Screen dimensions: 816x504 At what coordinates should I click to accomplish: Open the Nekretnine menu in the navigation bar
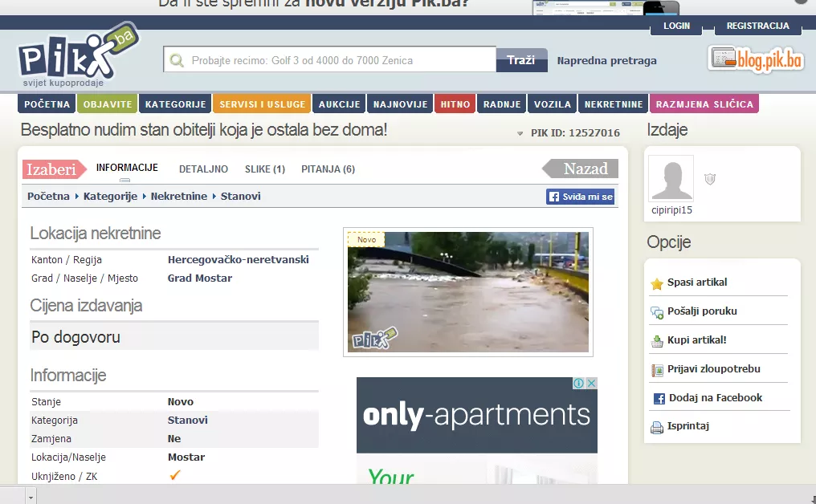(x=613, y=104)
